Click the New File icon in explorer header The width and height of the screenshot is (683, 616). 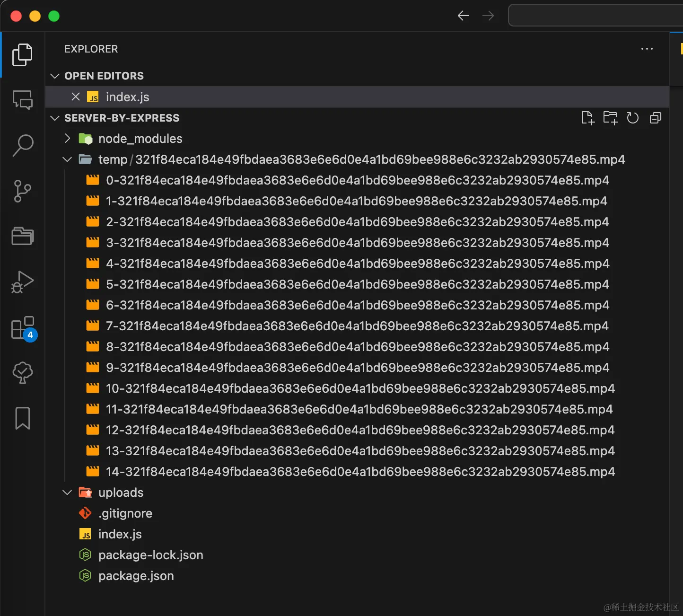(x=587, y=118)
